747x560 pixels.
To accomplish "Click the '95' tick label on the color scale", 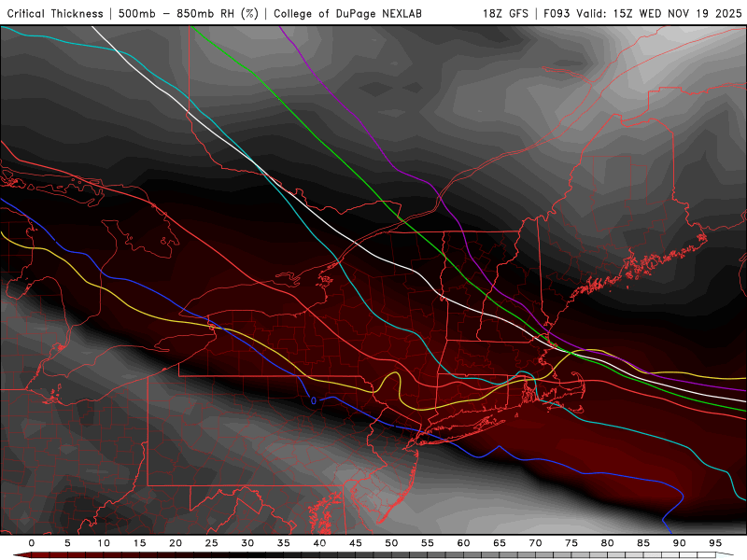I will point(715,543).
